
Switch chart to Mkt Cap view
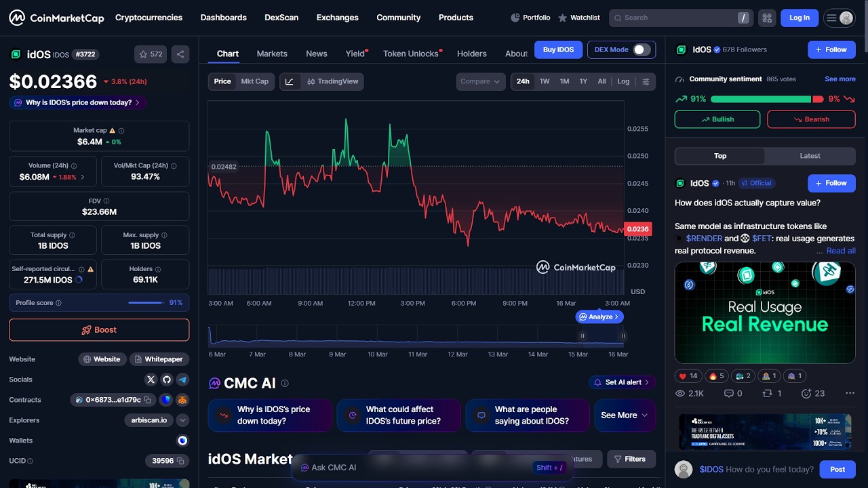coord(255,81)
